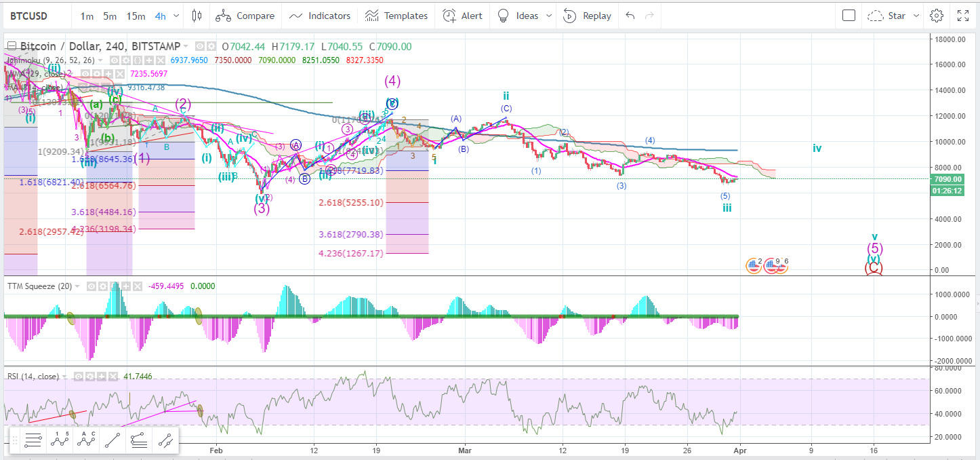Hide the WMA indicator with eye icon

point(85,73)
